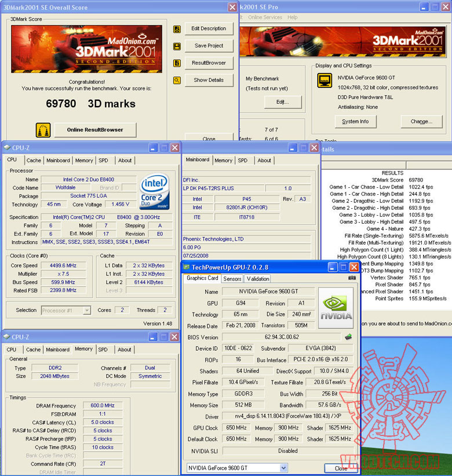Minimize the GPU-Z window

coord(333,267)
